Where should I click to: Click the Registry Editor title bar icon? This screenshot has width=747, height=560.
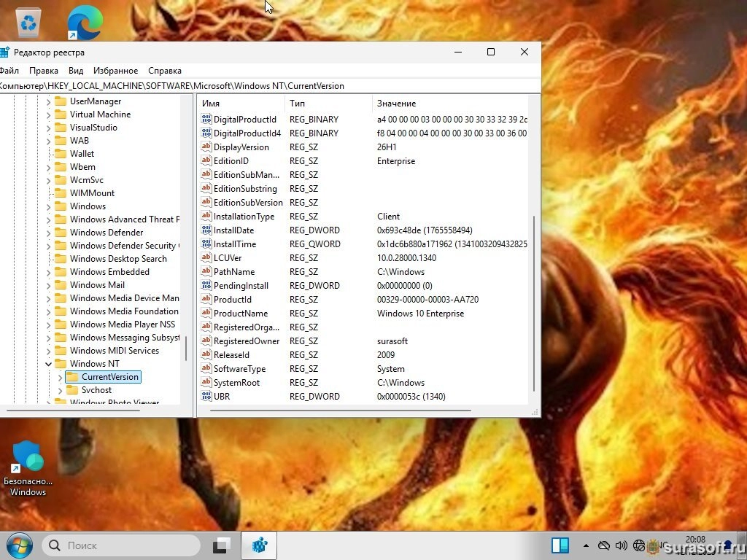[x=4, y=52]
